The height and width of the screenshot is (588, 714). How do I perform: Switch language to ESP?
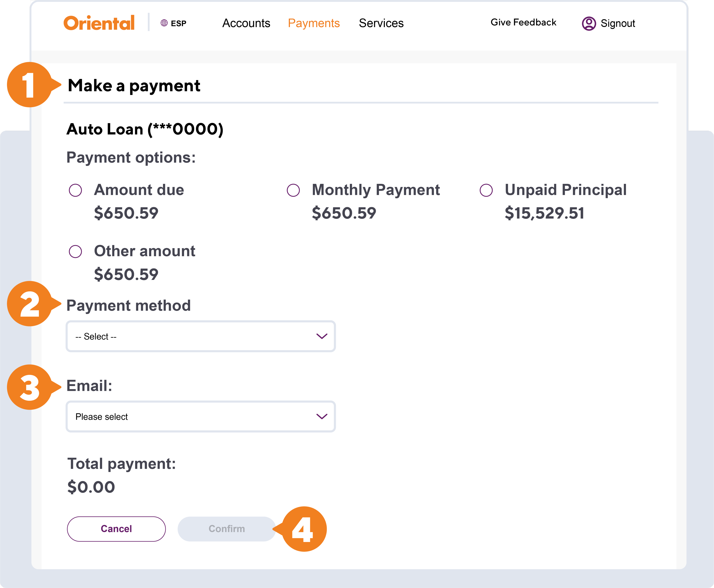178,23
